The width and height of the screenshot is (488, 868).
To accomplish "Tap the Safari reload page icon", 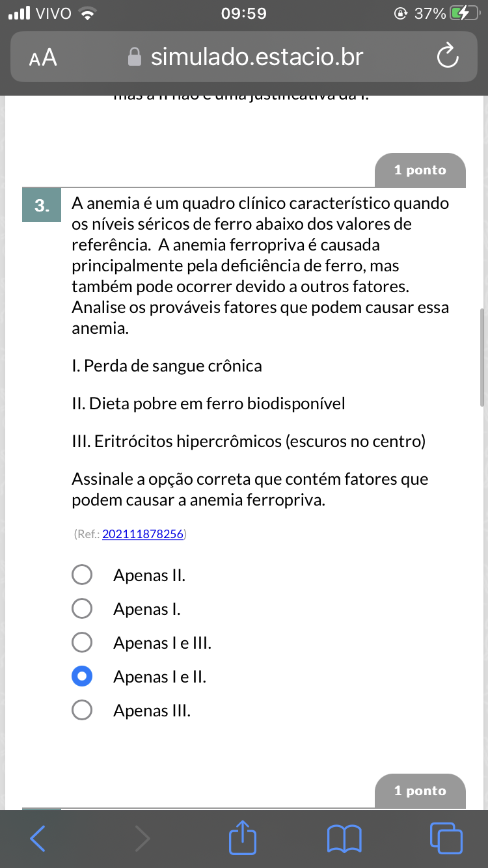I will pyautogui.click(x=448, y=57).
